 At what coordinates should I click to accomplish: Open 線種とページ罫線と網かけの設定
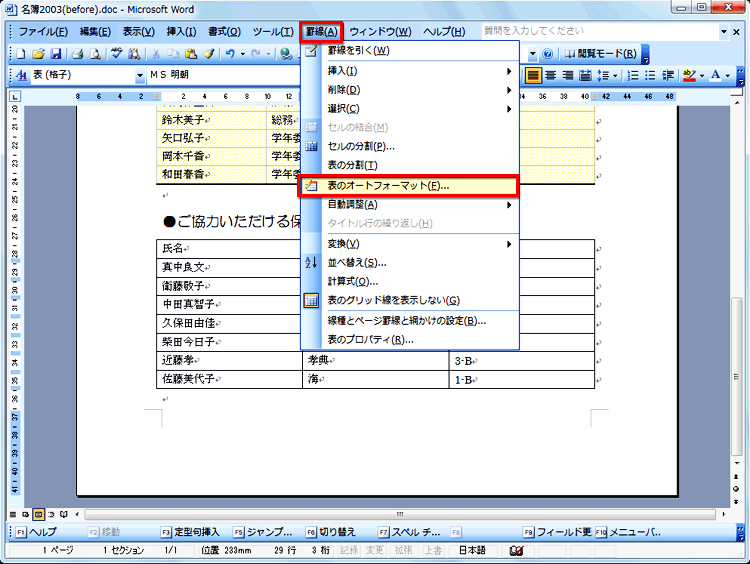pyautogui.click(x=410, y=321)
